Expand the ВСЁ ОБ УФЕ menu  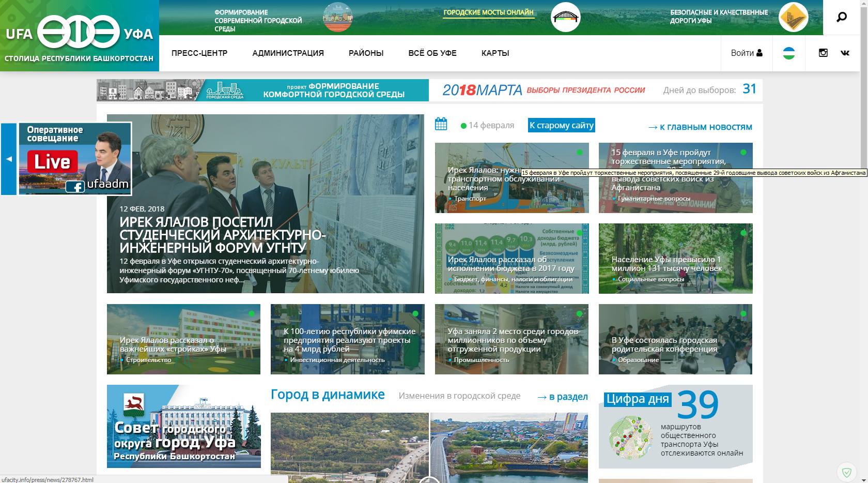click(432, 53)
